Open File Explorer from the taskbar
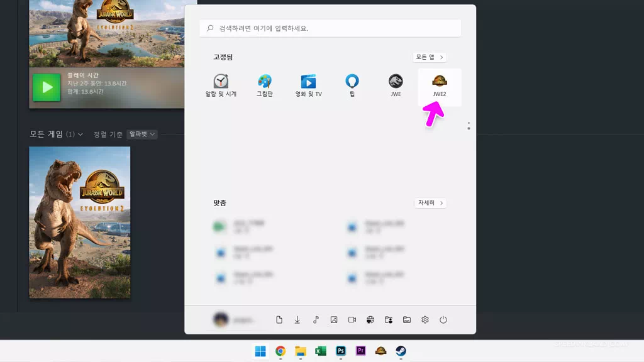 pos(301,351)
